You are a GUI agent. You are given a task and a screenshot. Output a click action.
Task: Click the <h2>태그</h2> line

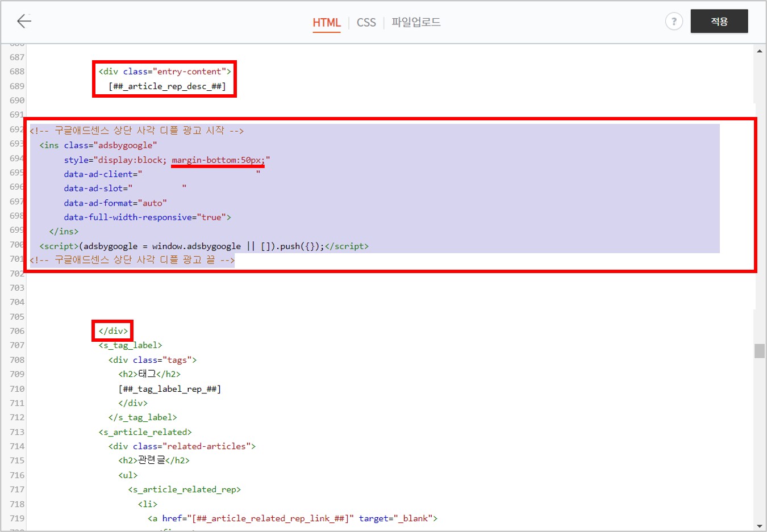[x=149, y=374]
